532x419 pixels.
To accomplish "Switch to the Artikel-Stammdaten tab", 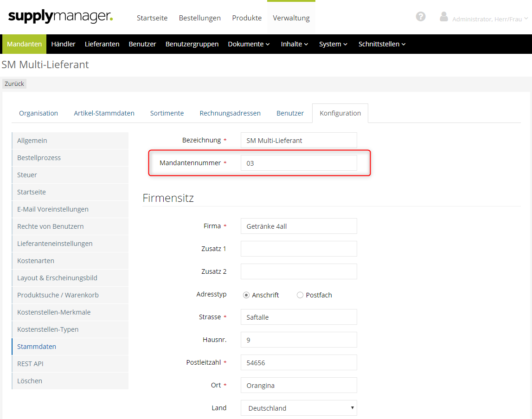I will (x=104, y=113).
